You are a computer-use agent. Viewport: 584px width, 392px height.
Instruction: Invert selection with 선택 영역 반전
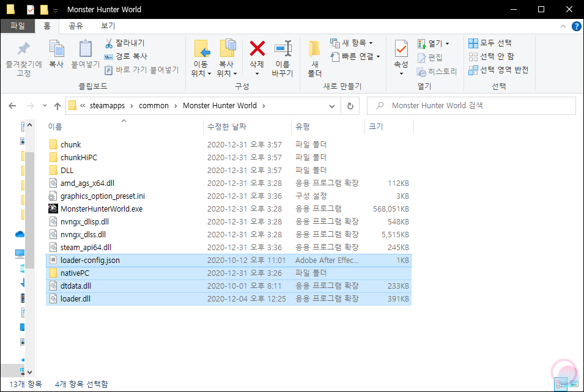point(498,70)
